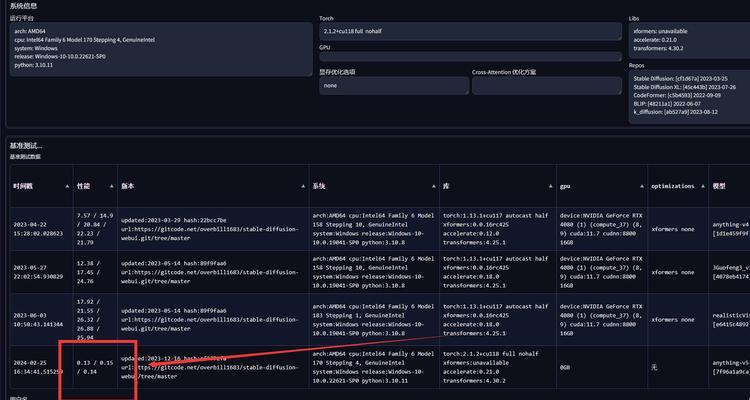Click the Libs info box
The width and height of the screenshot is (750, 400).
689,40
